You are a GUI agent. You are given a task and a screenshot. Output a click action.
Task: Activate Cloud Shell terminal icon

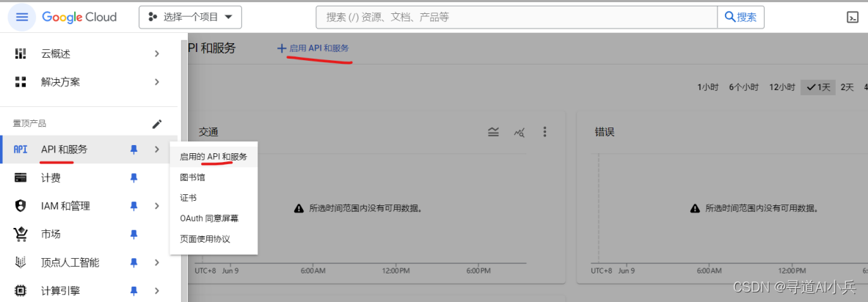click(853, 17)
